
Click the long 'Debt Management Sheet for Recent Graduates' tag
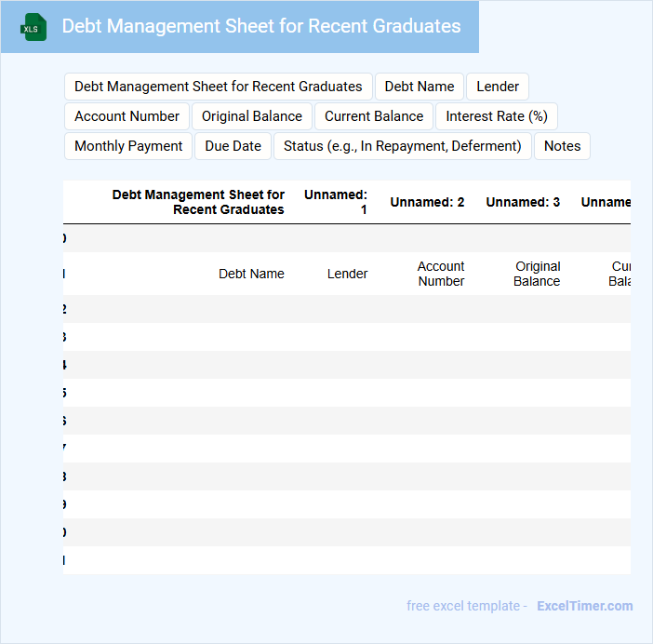click(x=219, y=87)
